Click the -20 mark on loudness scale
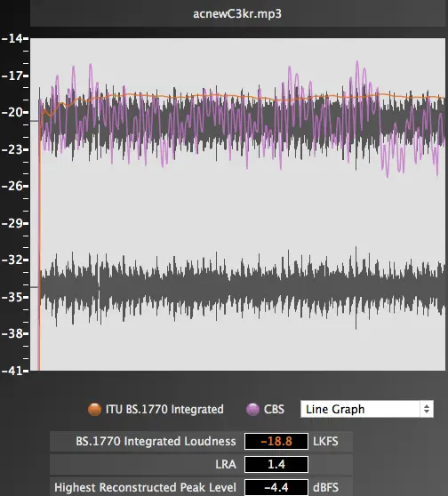 pos(15,113)
